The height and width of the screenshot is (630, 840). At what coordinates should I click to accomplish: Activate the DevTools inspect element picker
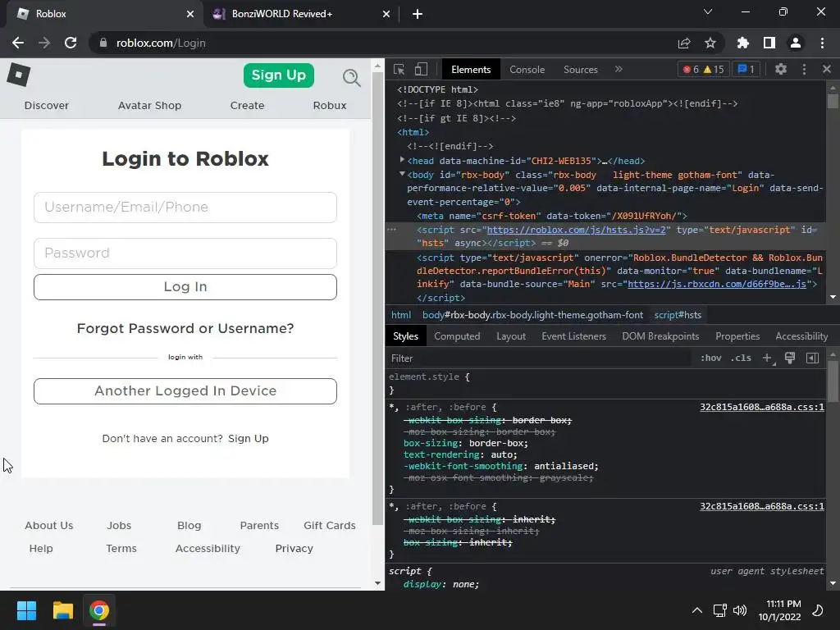click(x=399, y=69)
